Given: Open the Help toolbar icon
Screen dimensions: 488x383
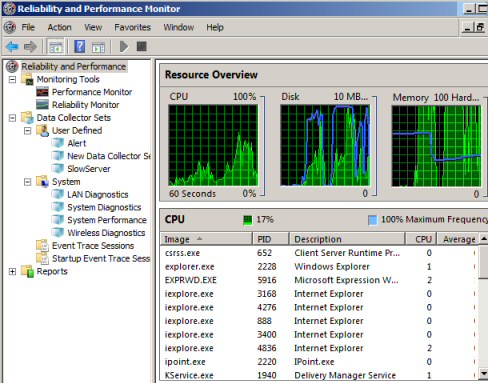Looking at the screenshot, I should pos(80,47).
